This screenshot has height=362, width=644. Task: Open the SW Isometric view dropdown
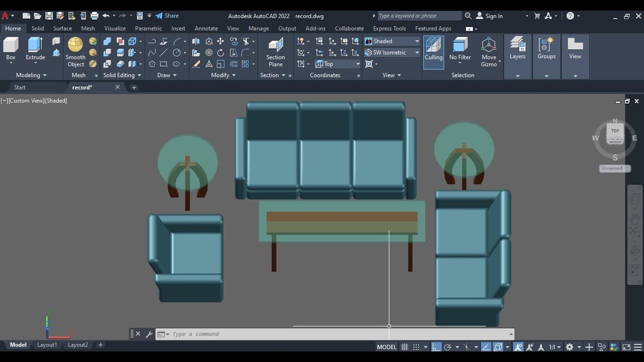392,52
